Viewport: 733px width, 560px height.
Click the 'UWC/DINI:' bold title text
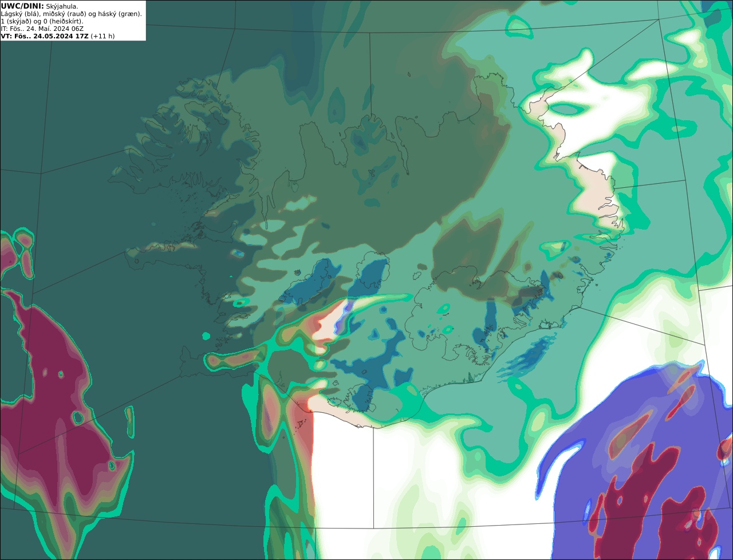(x=22, y=6)
